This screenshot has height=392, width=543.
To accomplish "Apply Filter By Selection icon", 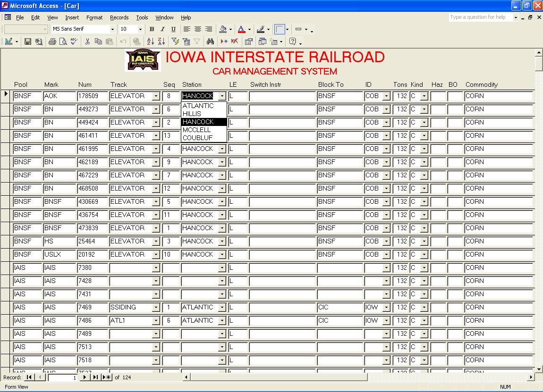I will pos(175,42).
